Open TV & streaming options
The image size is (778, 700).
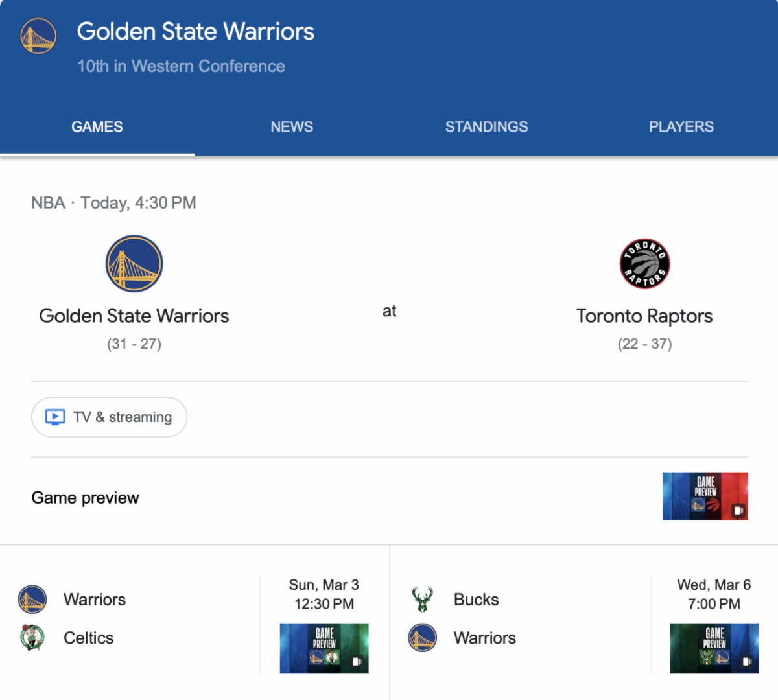point(110,417)
